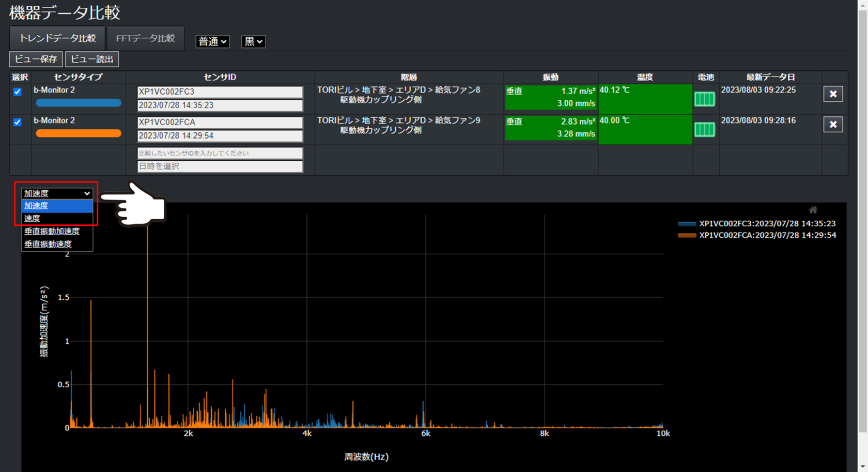
Task: Click vibration value 2.83 m/s²
Action: (578, 121)
